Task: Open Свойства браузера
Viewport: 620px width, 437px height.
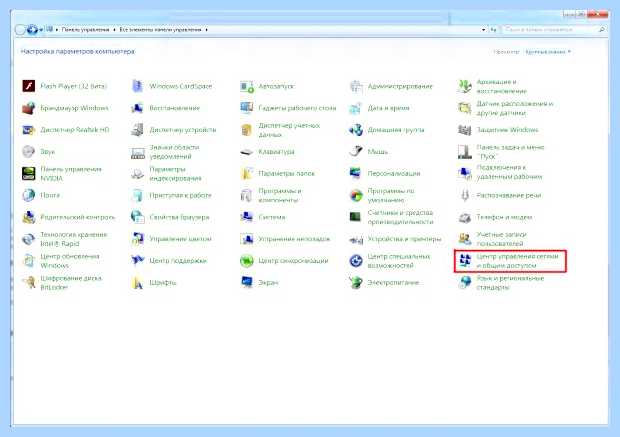Action: point(170,217)
